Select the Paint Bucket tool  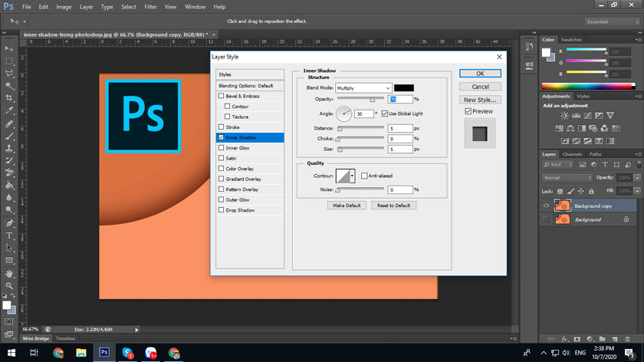[9, 186]
